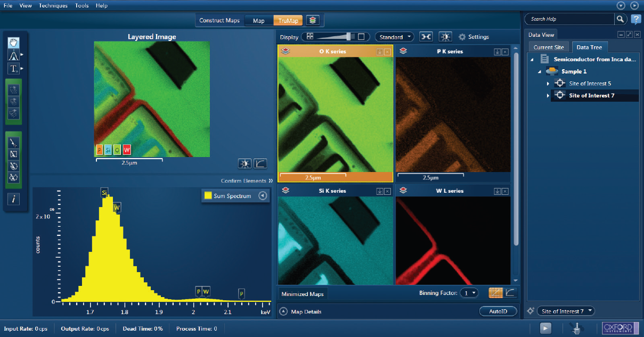Click the AutoID button
Screen dimensions: 644x337
(x=498, y=311)
